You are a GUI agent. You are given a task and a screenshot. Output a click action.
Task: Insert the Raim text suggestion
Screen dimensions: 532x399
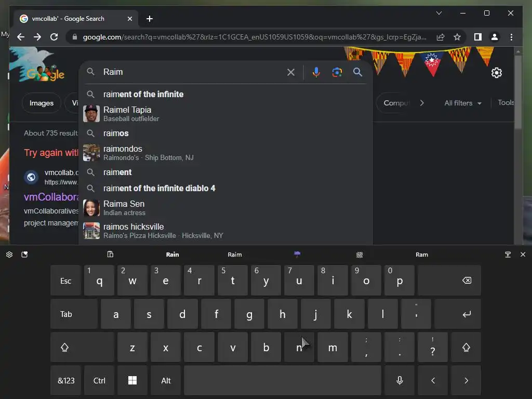coord(235,255)
